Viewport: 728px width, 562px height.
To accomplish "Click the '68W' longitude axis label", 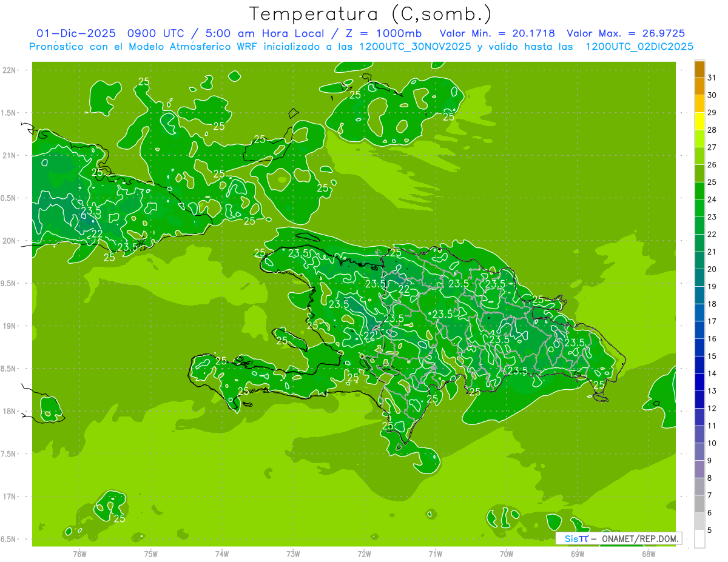I will pos(649,554).
